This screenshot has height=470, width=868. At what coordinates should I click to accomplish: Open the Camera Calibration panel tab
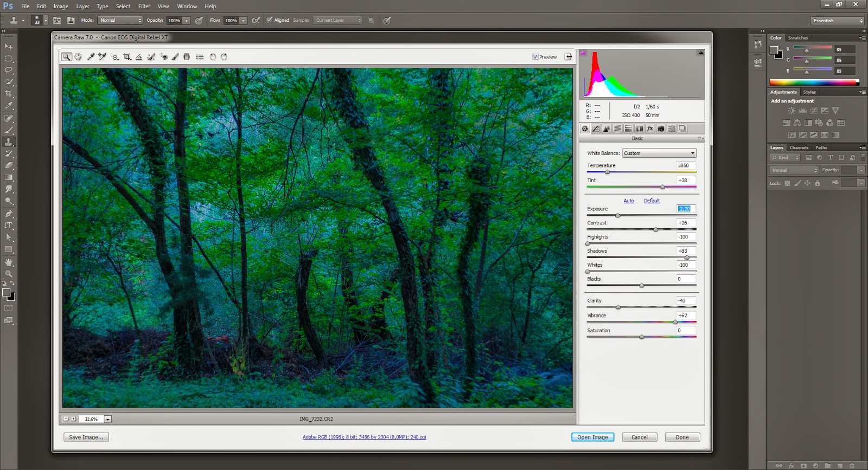661,128
